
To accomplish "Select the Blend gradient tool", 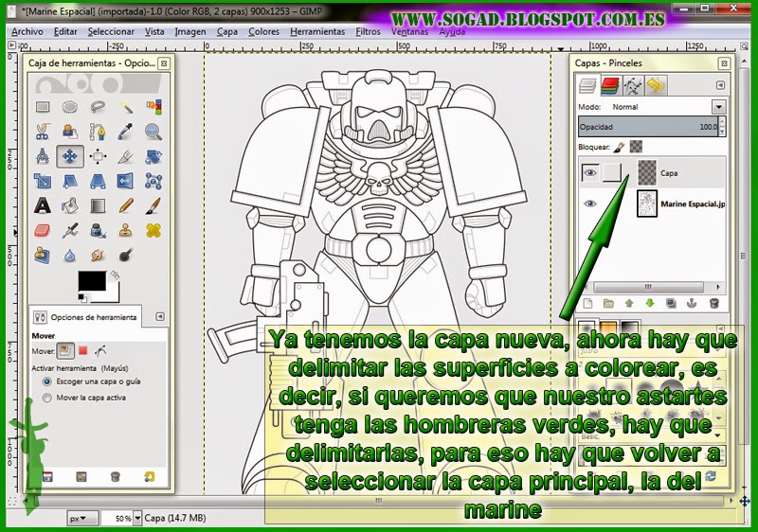I will coord(98,205).
